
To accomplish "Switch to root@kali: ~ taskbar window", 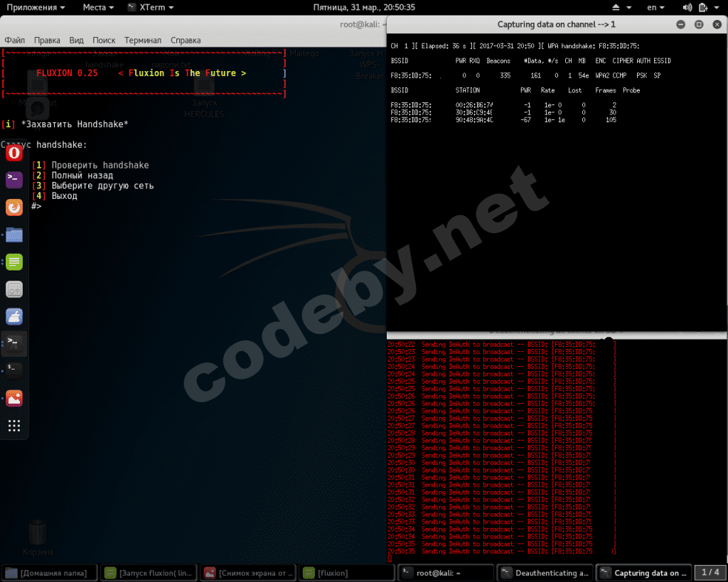I will pos(446,573).
